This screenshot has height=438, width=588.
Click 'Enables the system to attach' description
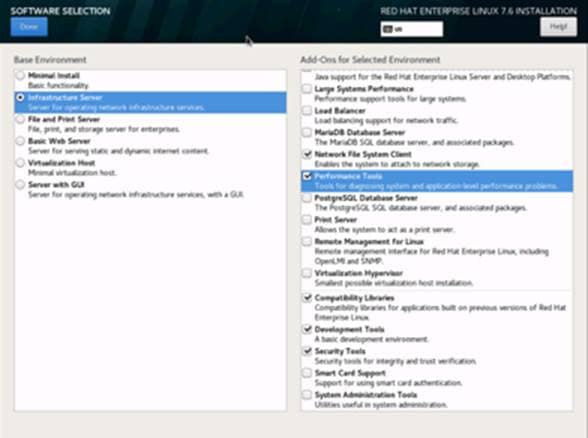tap(397, 164)
